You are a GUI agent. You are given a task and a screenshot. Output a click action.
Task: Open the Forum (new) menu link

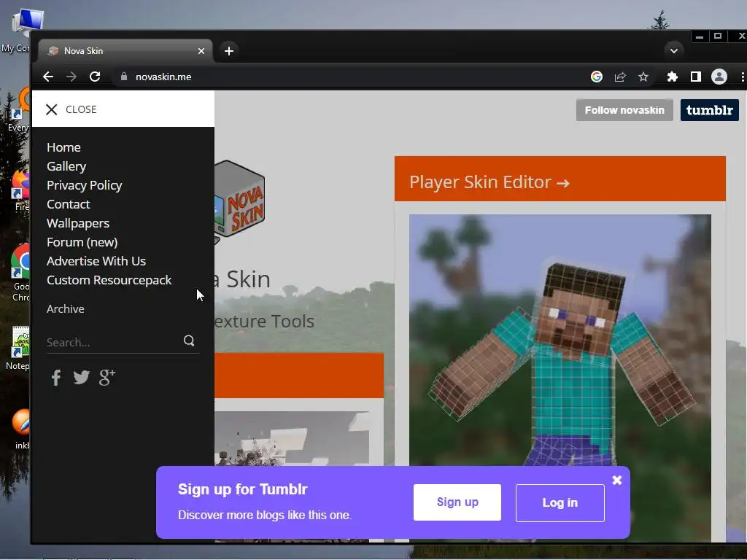click(82, 242)
